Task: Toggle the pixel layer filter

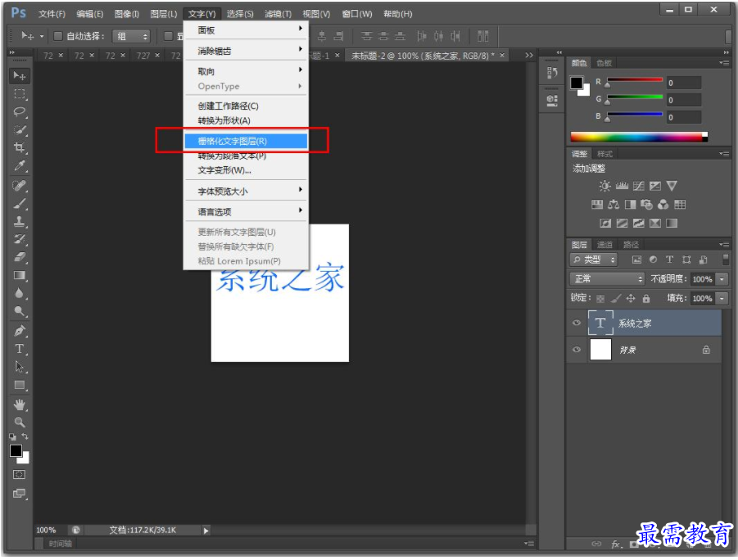Action: (x=636, y=260)
